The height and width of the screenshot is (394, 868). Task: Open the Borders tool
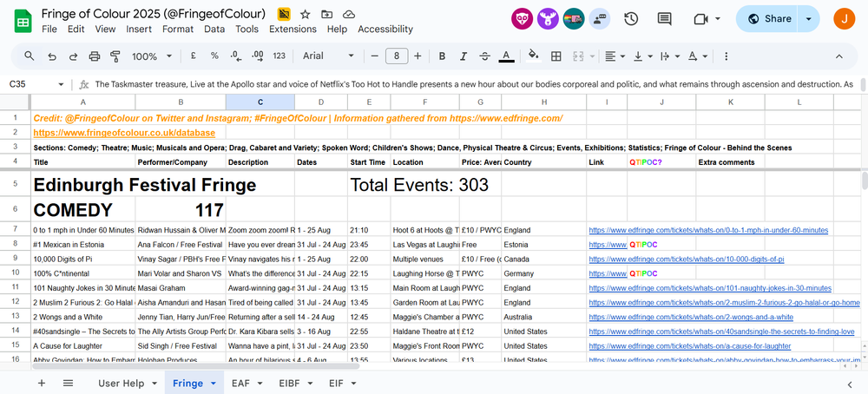(x=556, y=56)
